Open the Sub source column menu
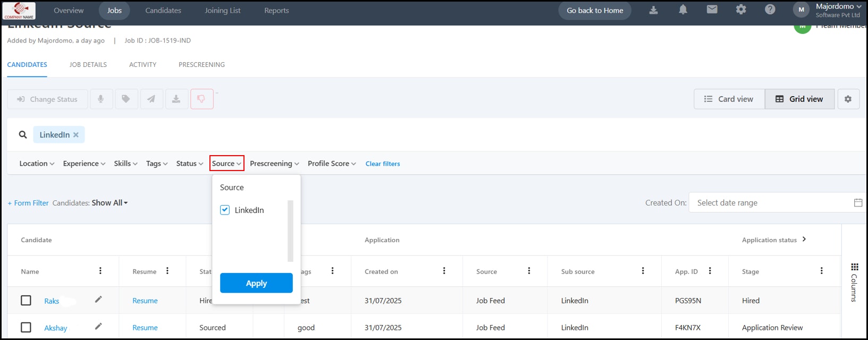This screenshot has height=340, width=868. click(x=643, y=271)
